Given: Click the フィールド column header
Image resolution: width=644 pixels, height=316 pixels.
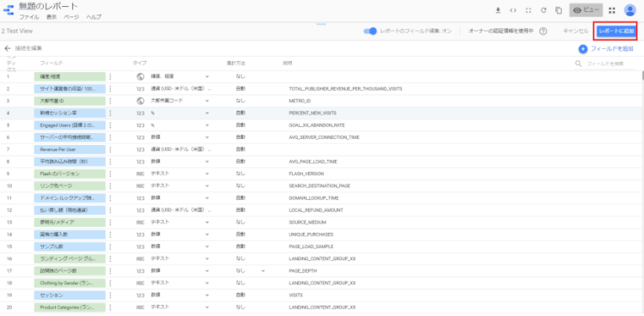Looking at the screenshot, I should (52, 64).
